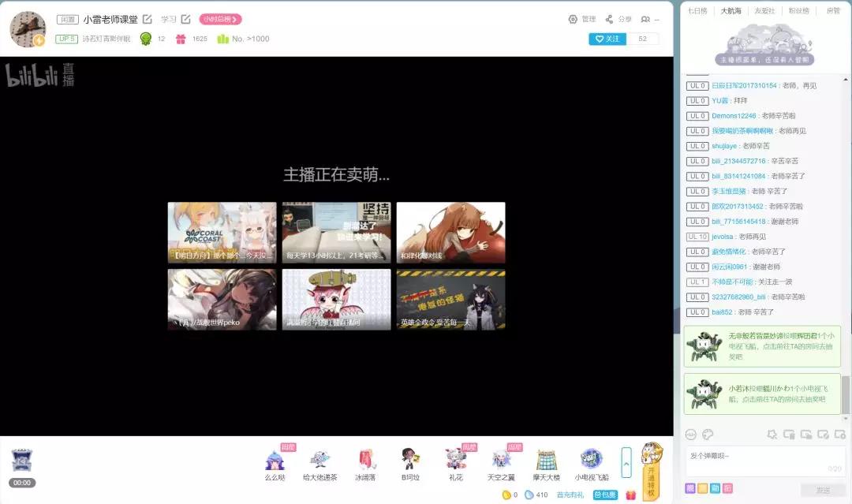Click the blue badge below chat input
Screen dimensions: 852x504
coord(715,488)
